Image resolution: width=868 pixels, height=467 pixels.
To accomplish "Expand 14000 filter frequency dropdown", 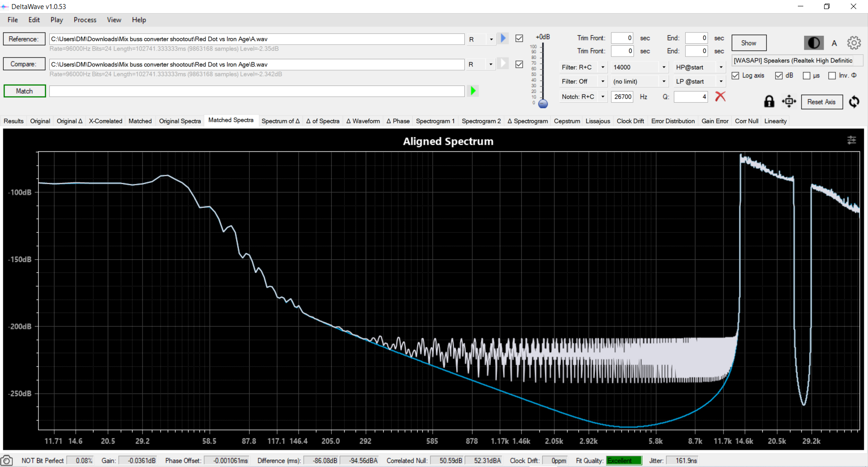I will (664, 67).
